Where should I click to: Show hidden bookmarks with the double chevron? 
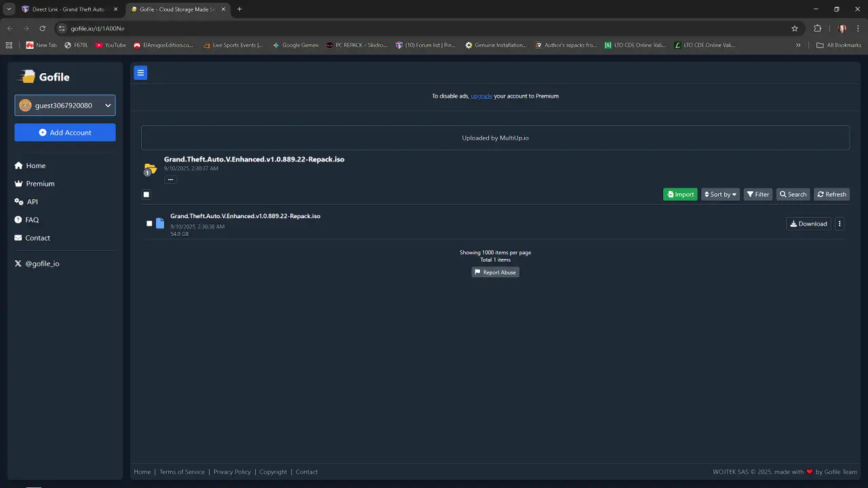click(x=798, y=45)
